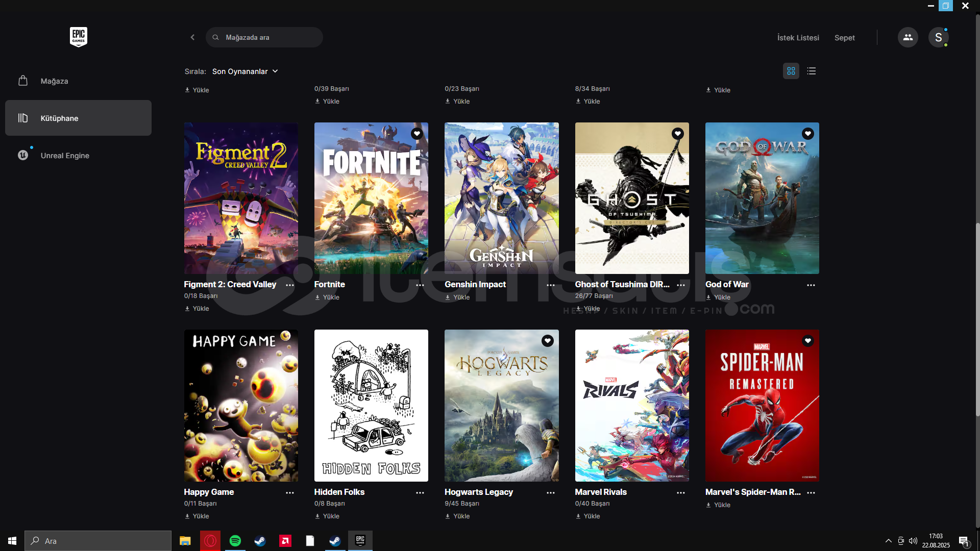Open the Happy Game cover thumbnail

[x=241, y=406]
